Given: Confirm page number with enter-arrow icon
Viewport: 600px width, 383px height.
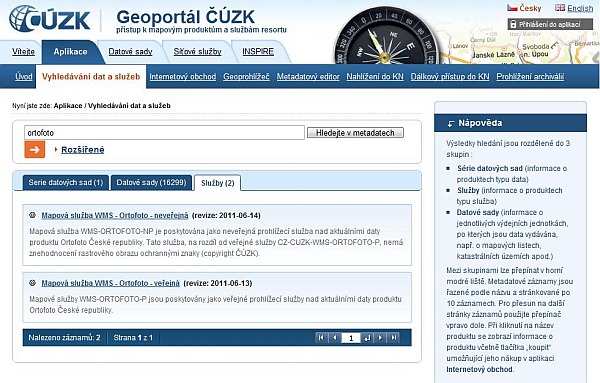Looking at the screenshot, I should [367, 337].
